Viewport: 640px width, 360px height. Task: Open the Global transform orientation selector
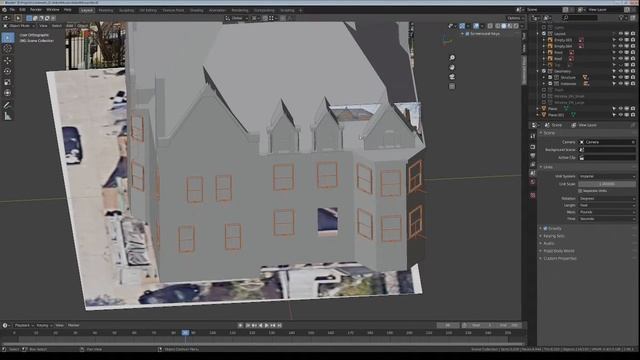click(237, 18)
